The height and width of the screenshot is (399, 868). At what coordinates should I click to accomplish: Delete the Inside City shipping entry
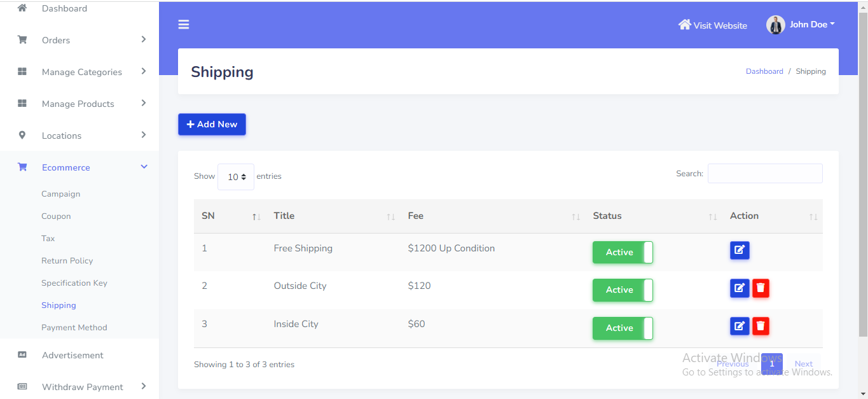point(761,326)
